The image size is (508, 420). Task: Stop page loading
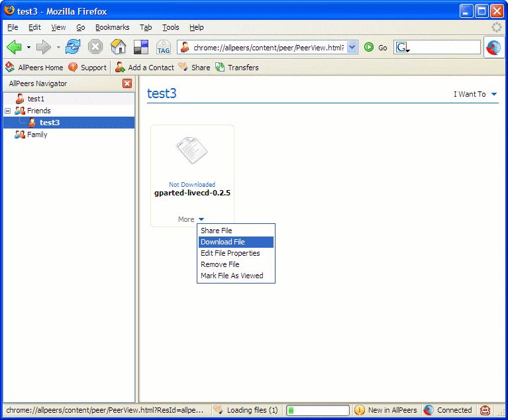point(95,47)
